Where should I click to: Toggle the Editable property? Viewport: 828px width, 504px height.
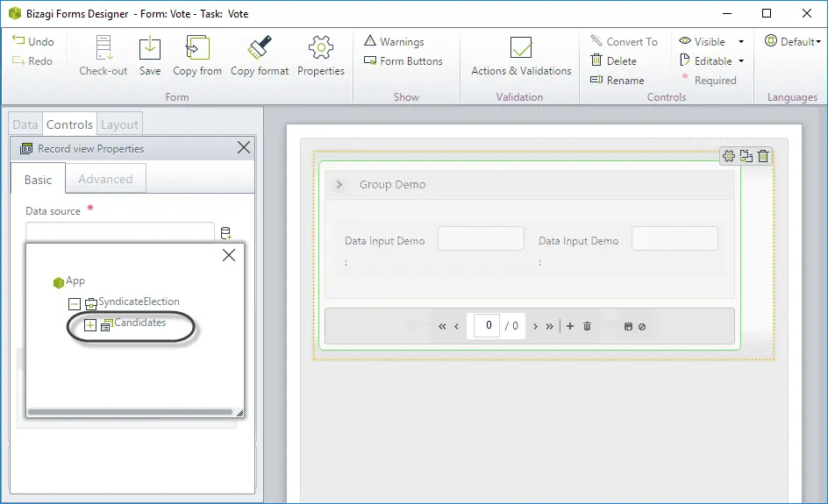[706, 60]
